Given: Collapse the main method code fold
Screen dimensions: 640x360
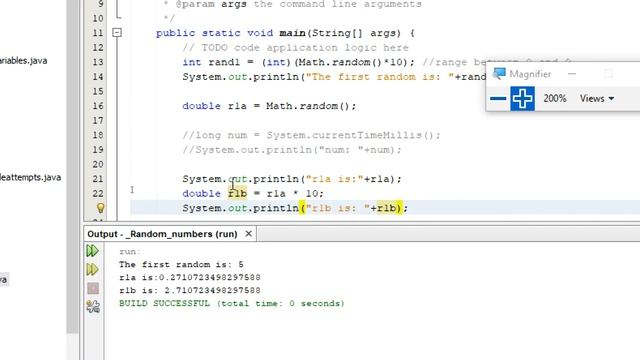Looking at the screenshot, I should pyautogui.click(x=117, y=33).
